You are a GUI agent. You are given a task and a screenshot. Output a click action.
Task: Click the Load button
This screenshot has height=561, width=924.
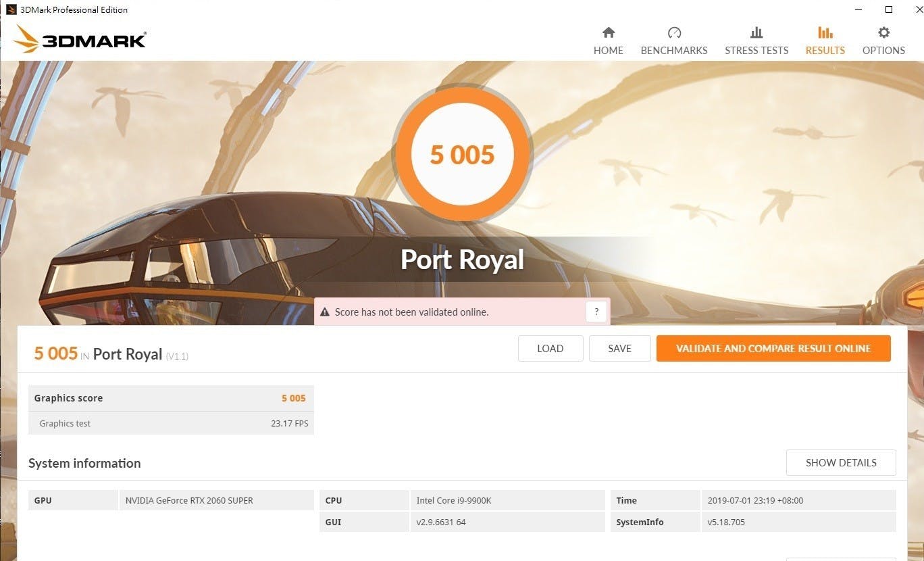(550, 349)
